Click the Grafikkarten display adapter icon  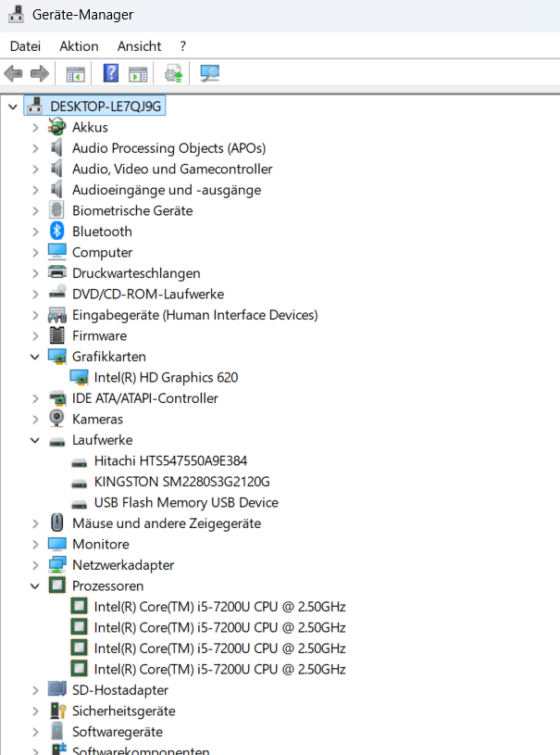[56, 357]
